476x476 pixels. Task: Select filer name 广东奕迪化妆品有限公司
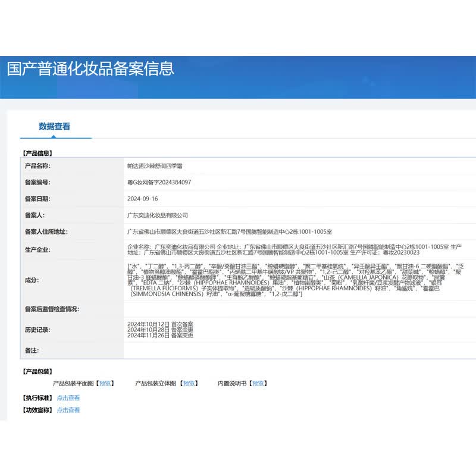158,215
